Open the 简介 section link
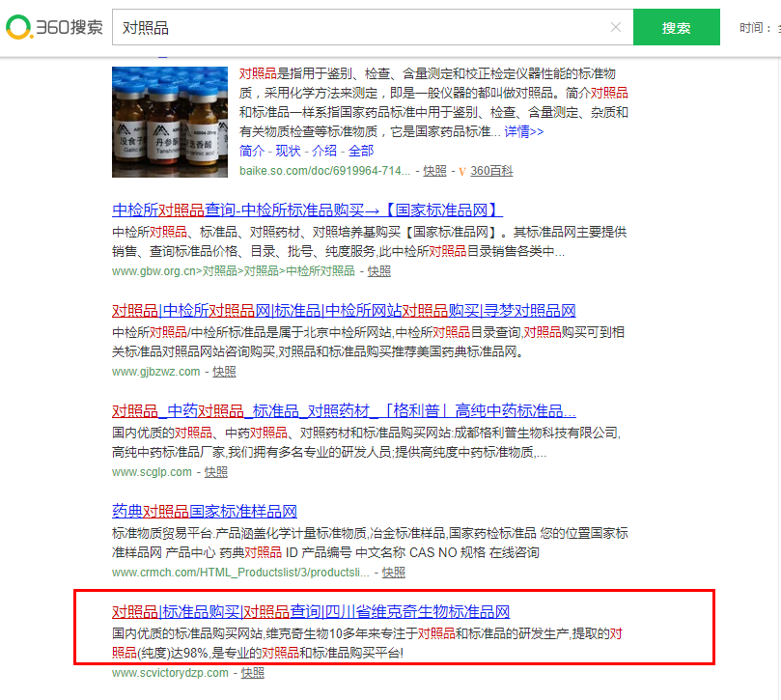The image size is (781, 700). pyautogui.click(x=252, y=151)
